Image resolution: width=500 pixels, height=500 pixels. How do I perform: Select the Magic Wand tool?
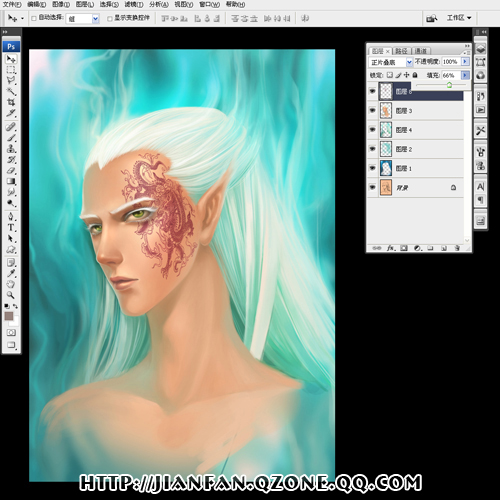(x=11, y=91)
